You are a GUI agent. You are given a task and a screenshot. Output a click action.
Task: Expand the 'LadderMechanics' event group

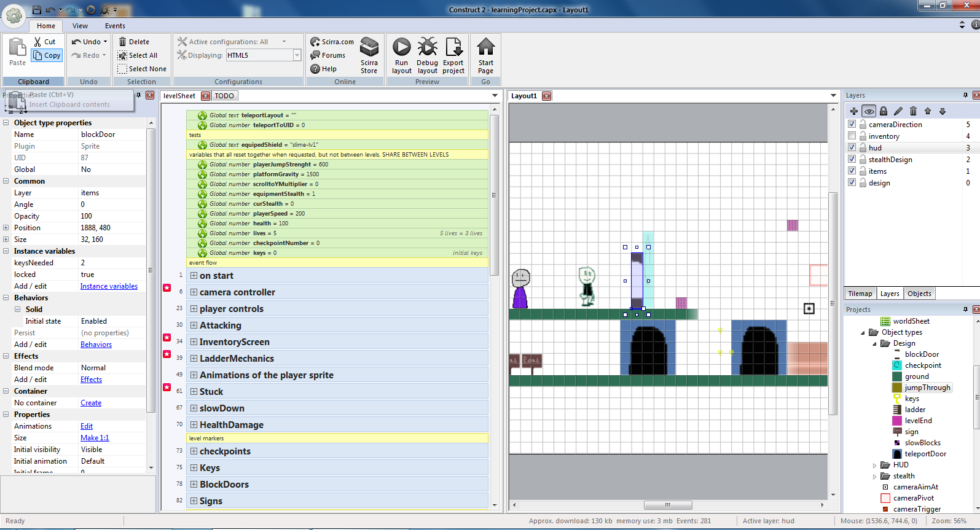point(194,359)
